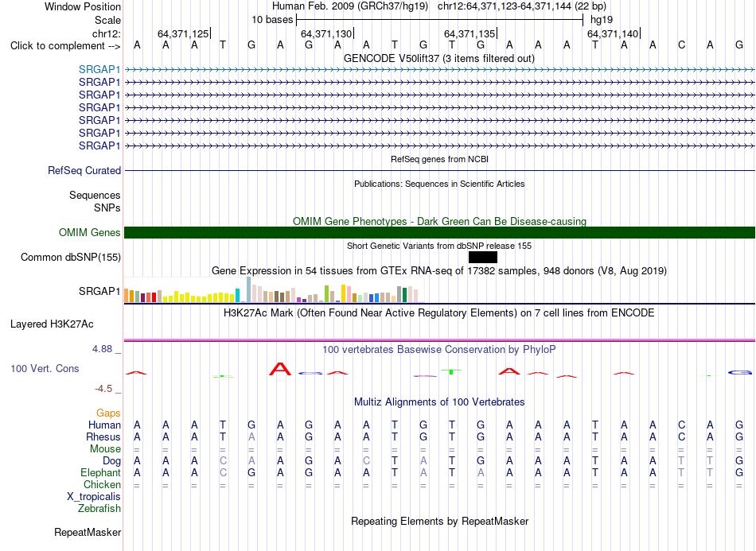
Task: Click 'Repeating Elements by RepeatMasker' title
Action: click(440, 521)
